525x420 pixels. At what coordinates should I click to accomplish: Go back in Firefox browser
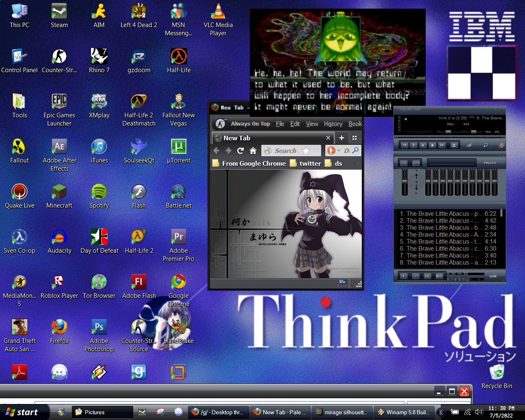click(x=216, y=151)
